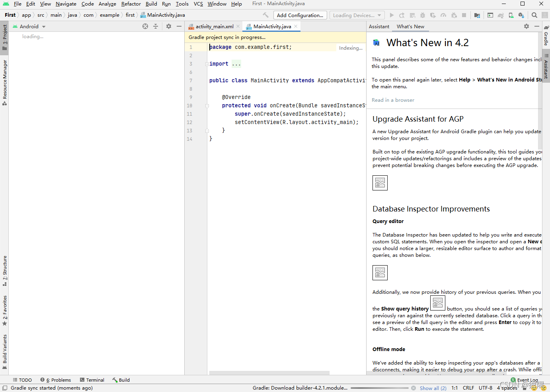This screenshot has width=550, height=392.
Task: Click Sync Project with Gradle Files icon
Action: click(x=501, y=15)
